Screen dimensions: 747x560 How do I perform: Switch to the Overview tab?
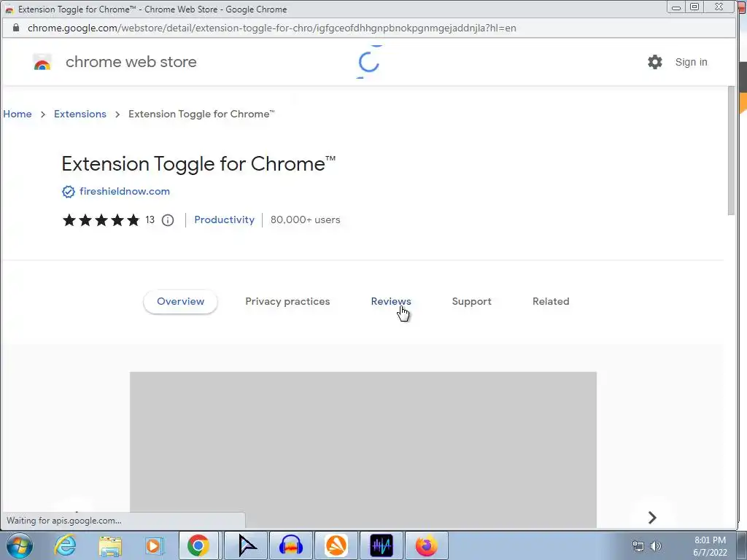click(x=181, y=301)
